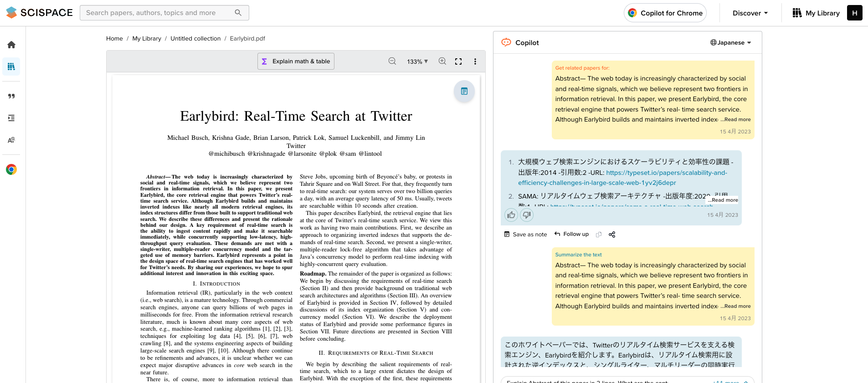Click the zoom out magnifier icon

pyautogui.click(x=392, y=61)
